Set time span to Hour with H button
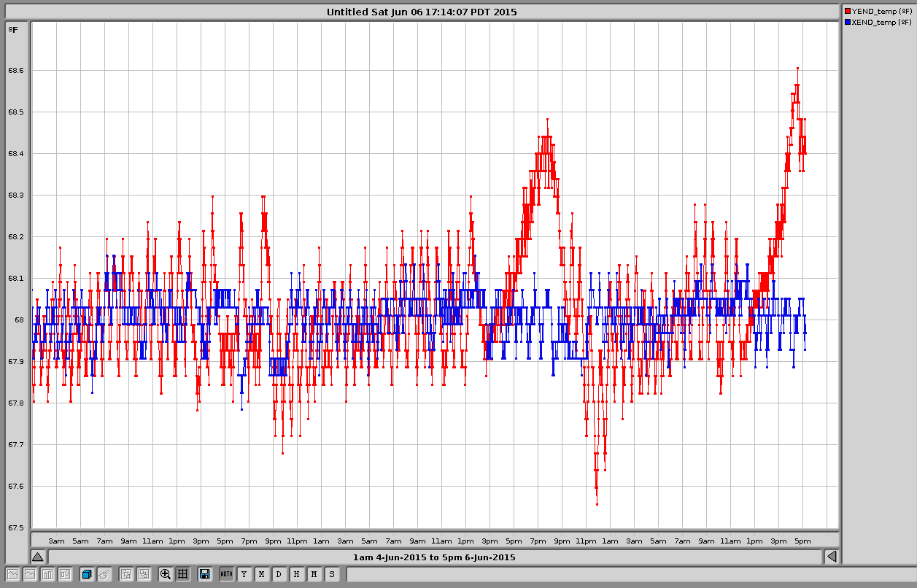This screenshot has width=917, height=588. [297, 574]
